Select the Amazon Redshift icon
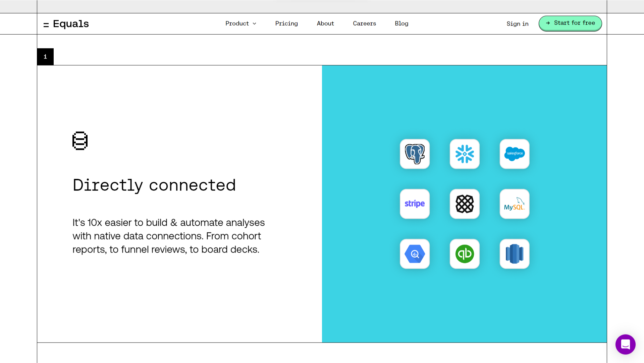Image resolution: width=644 pixels, height=363 pixels. [515, 254]
